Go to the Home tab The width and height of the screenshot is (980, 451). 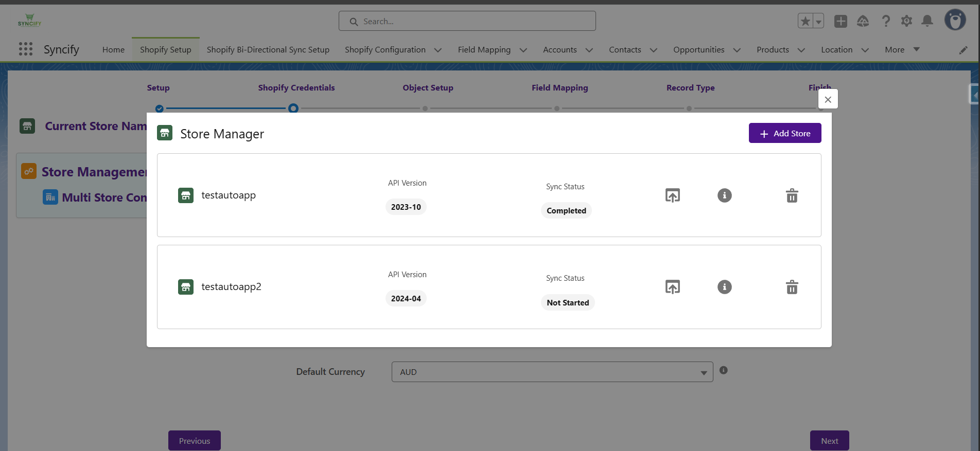[113, 50]
